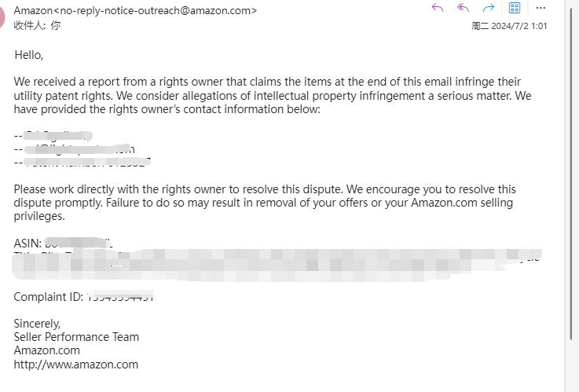Image resolution: width=579 pixels, height=392 pixels.
Task: Click the Hello, greeting line
Action: tap(29, 55)
